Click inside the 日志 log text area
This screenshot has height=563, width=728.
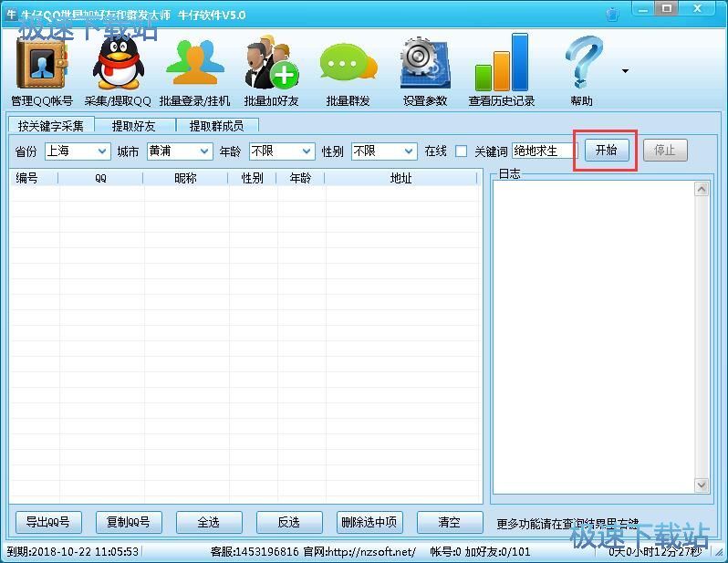click(x=594, y=338)
